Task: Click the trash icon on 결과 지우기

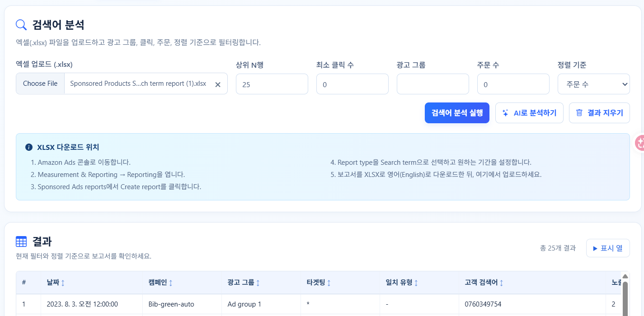Action: coord(579,113)
